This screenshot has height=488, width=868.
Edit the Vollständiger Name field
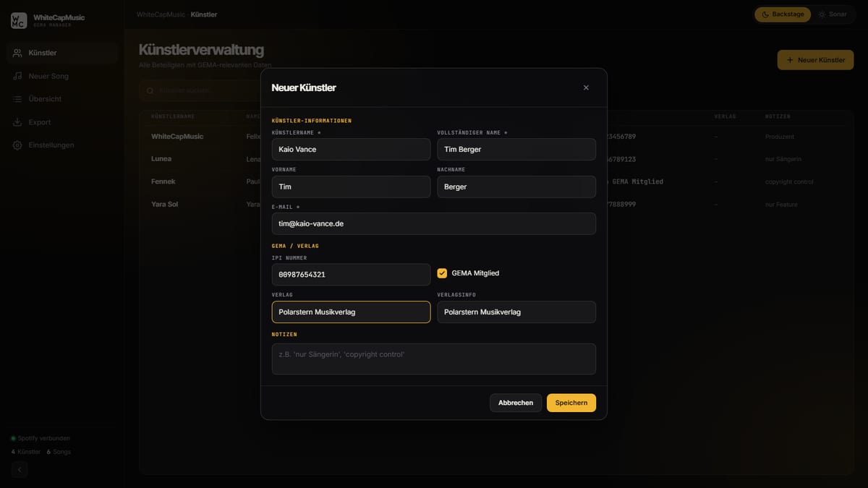pos(516,149)
